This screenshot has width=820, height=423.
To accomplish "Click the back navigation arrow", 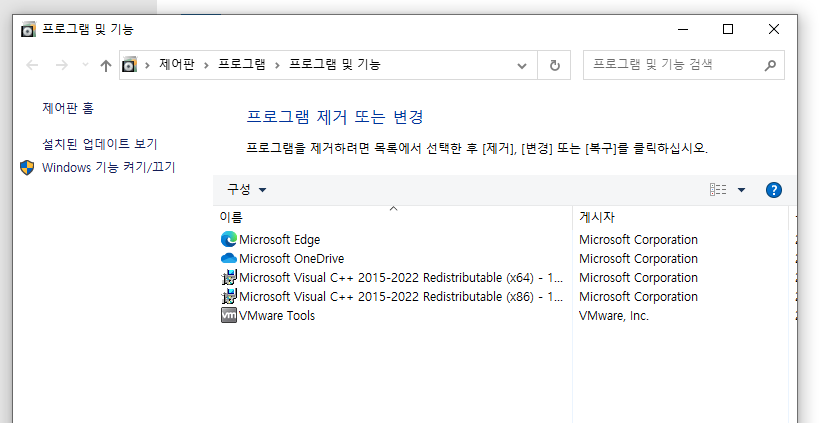I will click(32, 65).
